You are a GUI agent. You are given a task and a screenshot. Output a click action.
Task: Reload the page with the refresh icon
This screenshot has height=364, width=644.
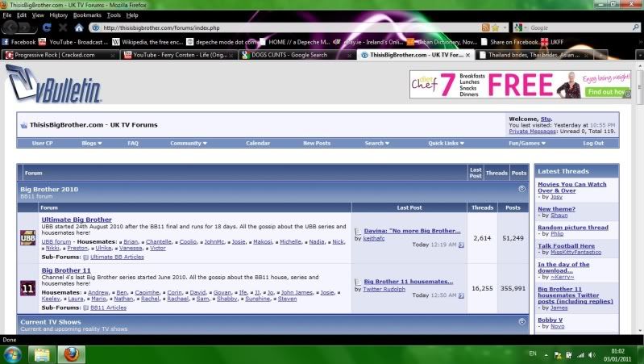(x=47, y=27)
